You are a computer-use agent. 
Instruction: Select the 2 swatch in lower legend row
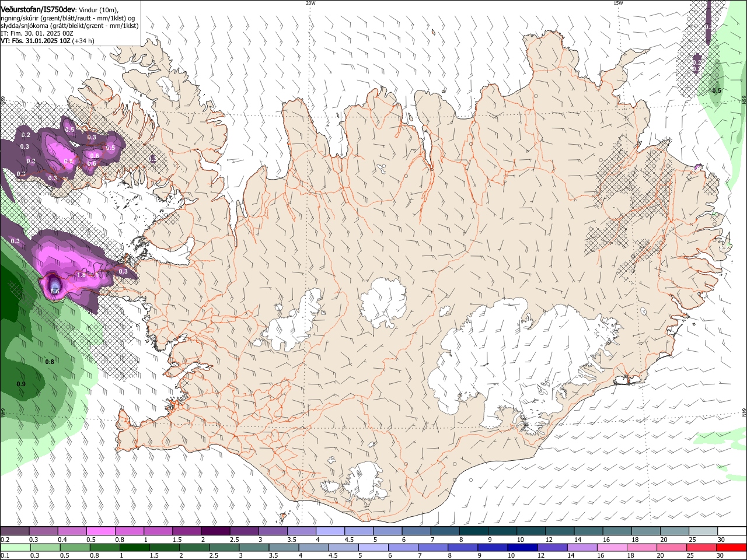pos(194,548)
